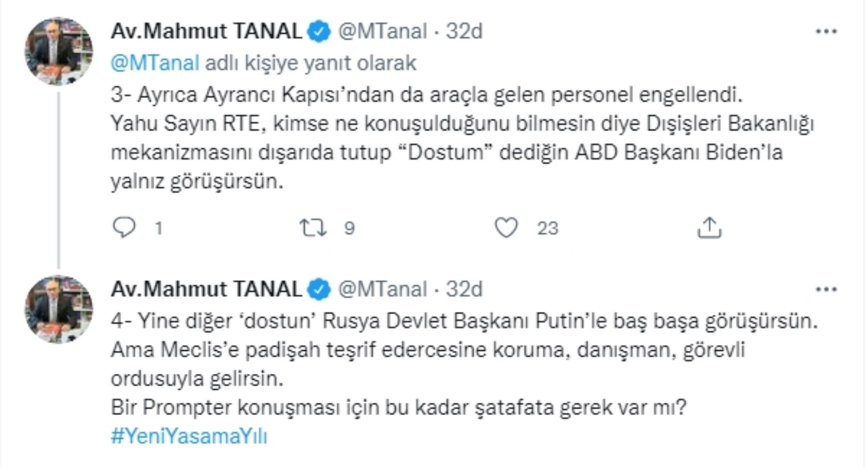Click the @MTanal handle beside the second tweet name
Viewport: 868px width, 467px height.
382,290
